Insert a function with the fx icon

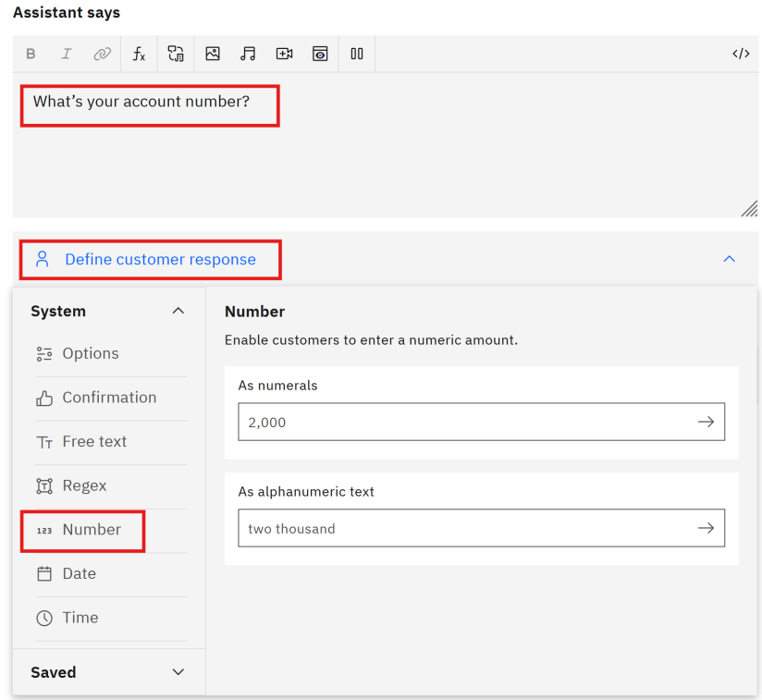pos(139,54)
